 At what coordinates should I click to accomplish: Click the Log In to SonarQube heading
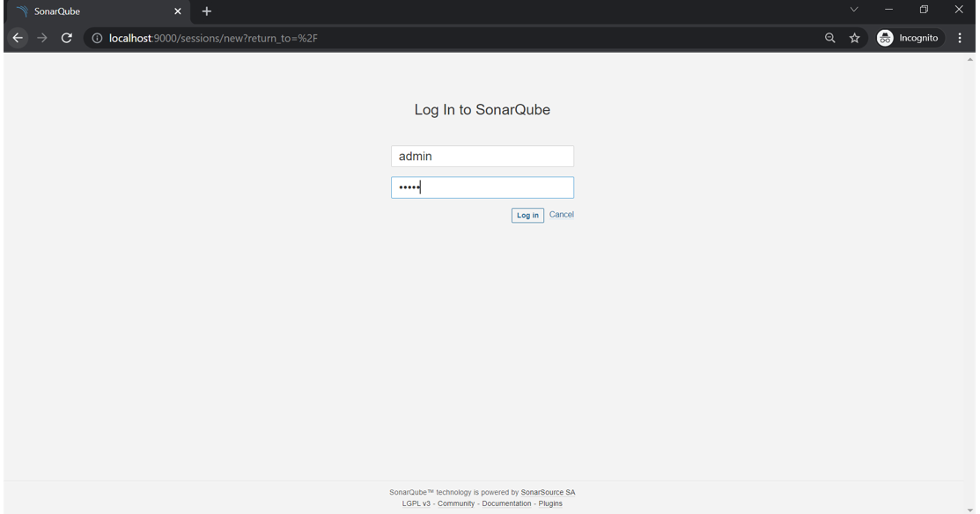pos(482,110)
